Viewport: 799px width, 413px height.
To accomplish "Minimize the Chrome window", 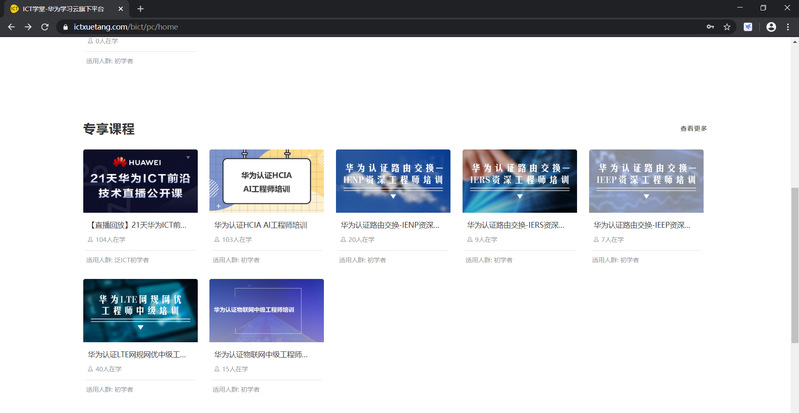I will click(740, 8).
